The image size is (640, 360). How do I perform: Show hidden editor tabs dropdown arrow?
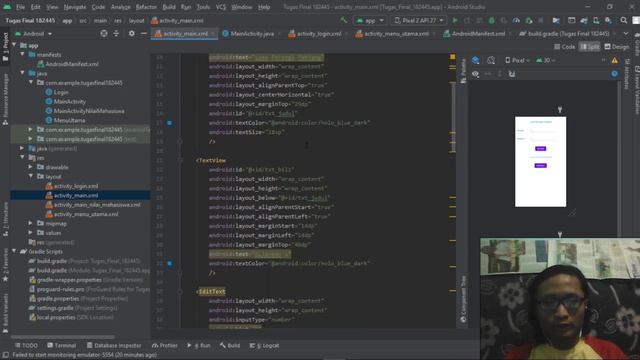pos(626,33)
